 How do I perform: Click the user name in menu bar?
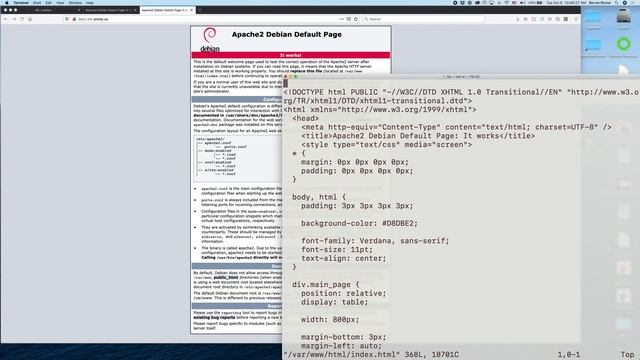click(x=599, y=2)
